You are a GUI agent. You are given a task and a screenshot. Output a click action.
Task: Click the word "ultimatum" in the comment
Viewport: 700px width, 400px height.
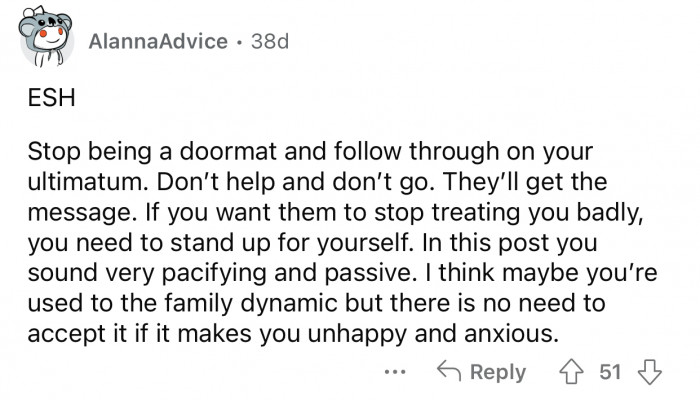(x=79, y=187)
